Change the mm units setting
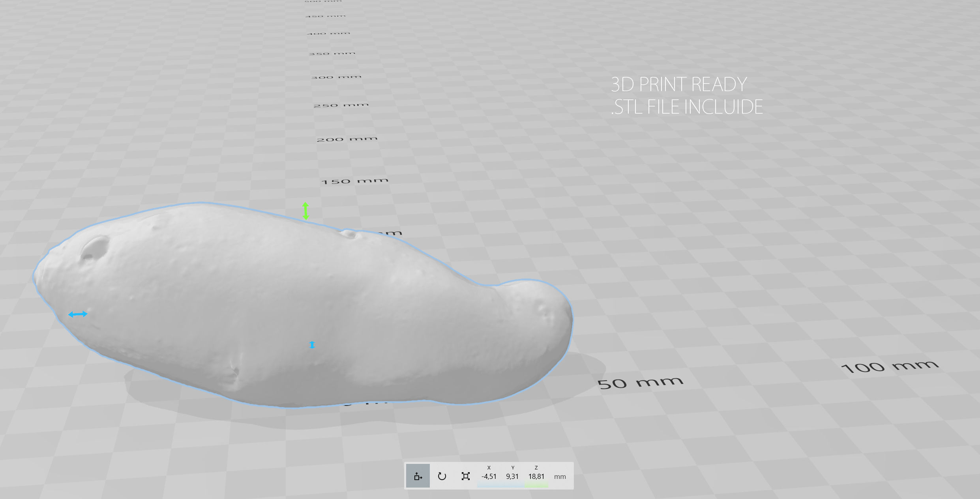 (x=560, y=477)
